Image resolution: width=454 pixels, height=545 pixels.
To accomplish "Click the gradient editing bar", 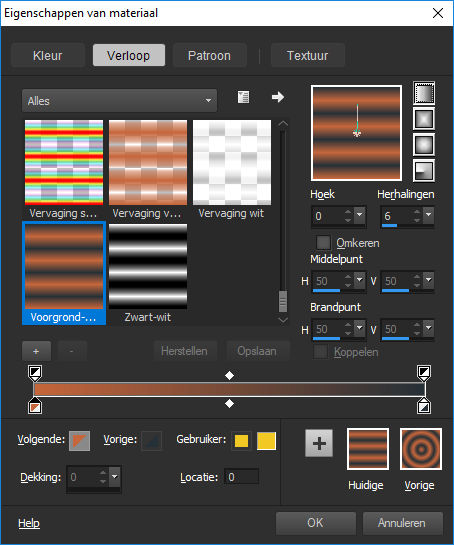I will click(229, 390).
